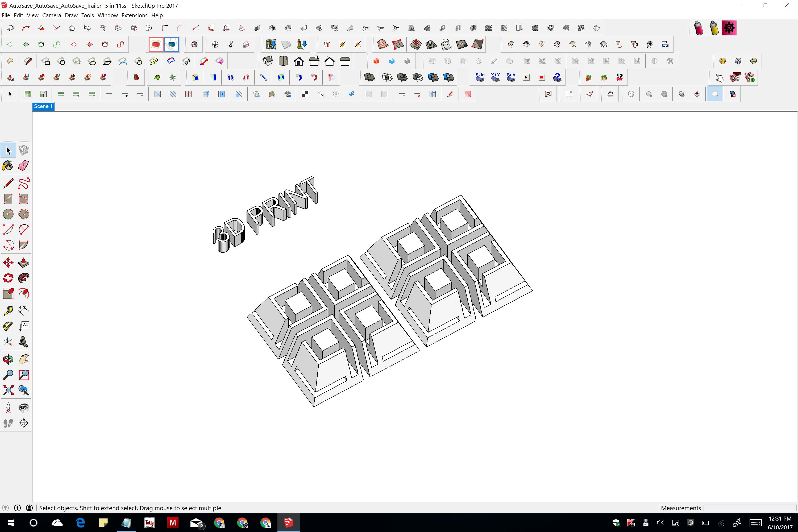Open the Camera menu
The width and height of the screenshot is (798, 532).
pyautogui.click(x=52, y=15)
